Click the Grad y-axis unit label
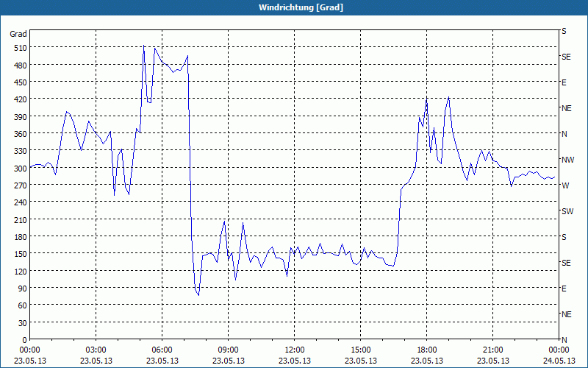This screenshot has width=588, height=368. point(18,34)
